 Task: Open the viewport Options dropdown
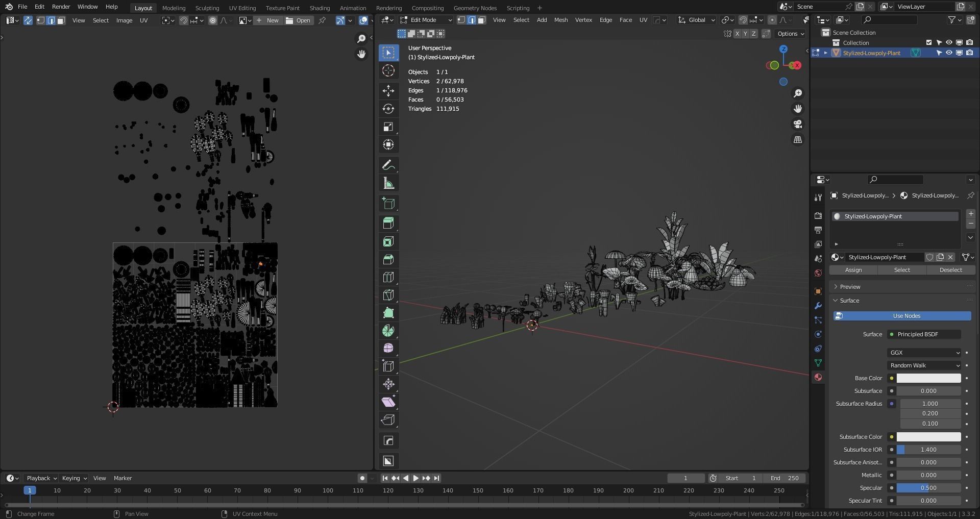coord(790,34)
